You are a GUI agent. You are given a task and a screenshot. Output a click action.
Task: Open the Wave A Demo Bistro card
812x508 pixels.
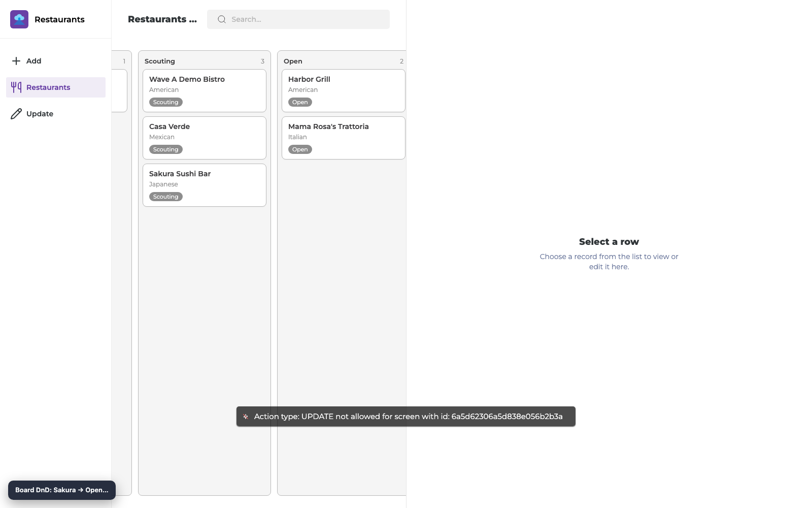pyautogui.click(x=205, y=90)
